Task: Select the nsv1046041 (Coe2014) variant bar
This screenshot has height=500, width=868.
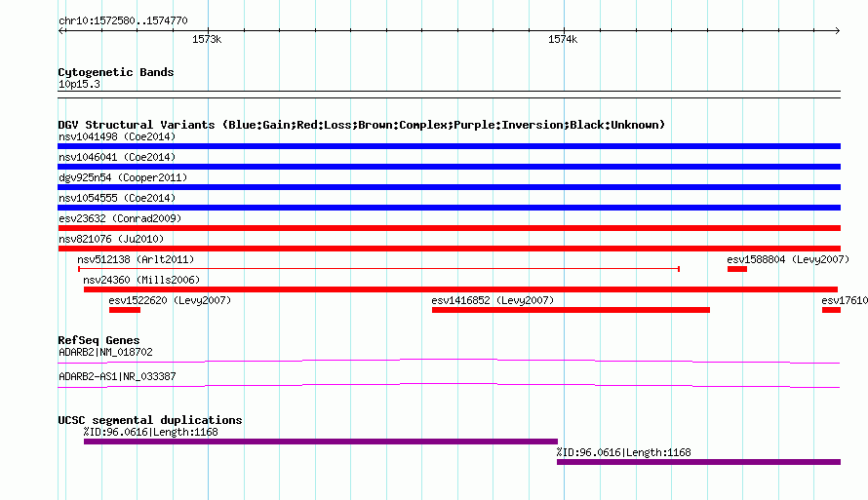Action: (449, 167)
